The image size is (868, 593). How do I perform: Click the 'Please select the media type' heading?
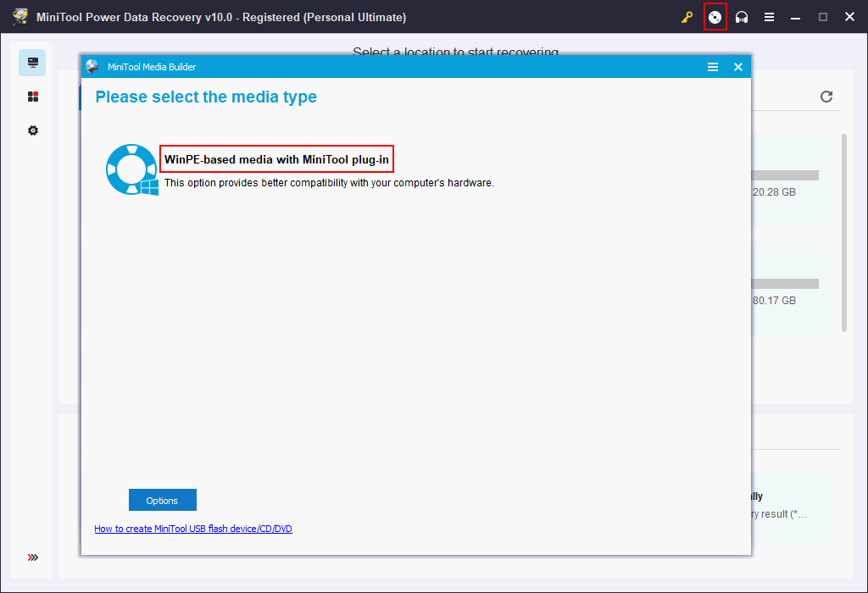point(206,97)
